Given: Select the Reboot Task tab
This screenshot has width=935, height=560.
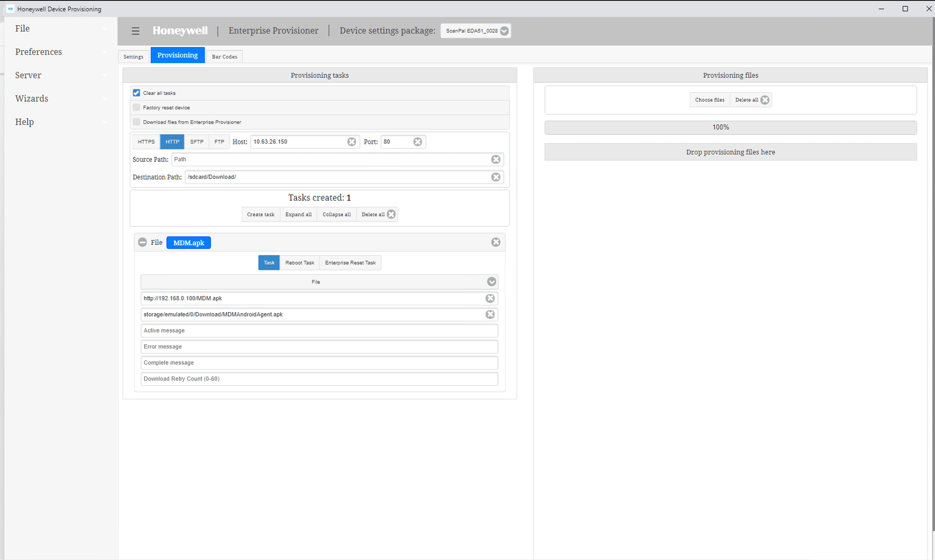Looking at the screenshot, I should [299, 263].
